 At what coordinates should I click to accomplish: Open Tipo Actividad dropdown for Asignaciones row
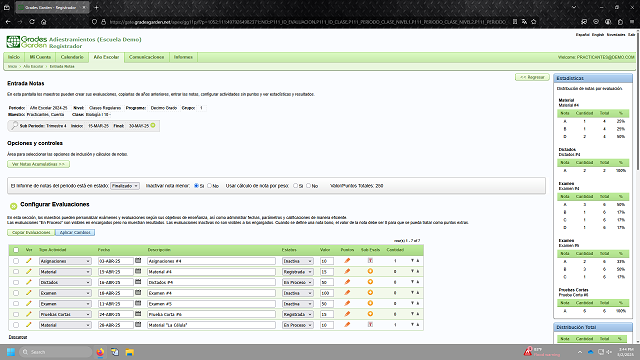point(65,261)
